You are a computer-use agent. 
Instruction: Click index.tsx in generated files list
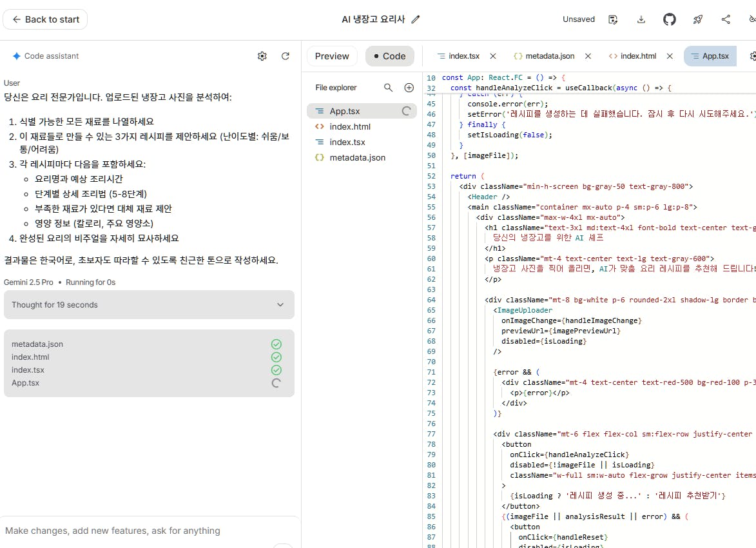pyautogui.click(x=28, y=370)
